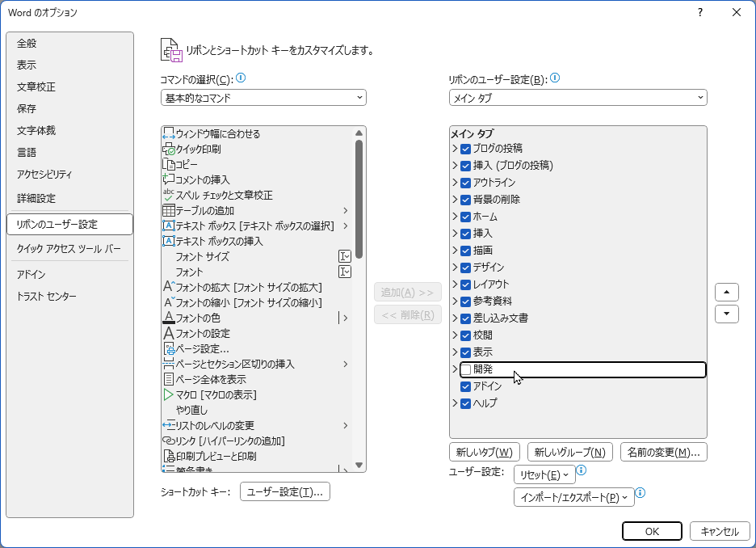The width and height of the screenshot is (756, 548).
Task: Click info icon beside コマンドの選択
Action: [241, 78]
